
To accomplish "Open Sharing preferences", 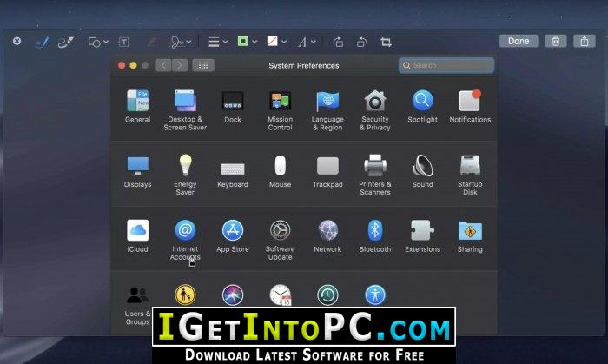I will tap(470, 236).
